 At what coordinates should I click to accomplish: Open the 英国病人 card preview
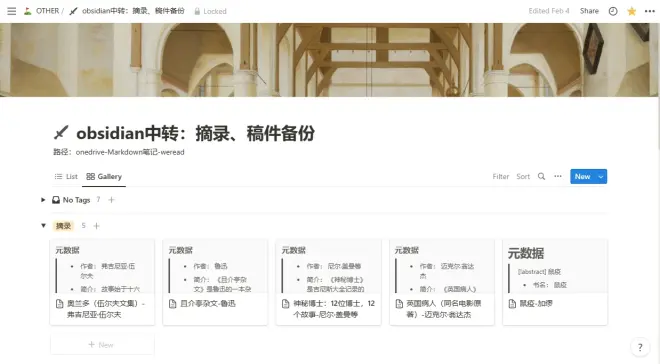(x=442, y=266)
